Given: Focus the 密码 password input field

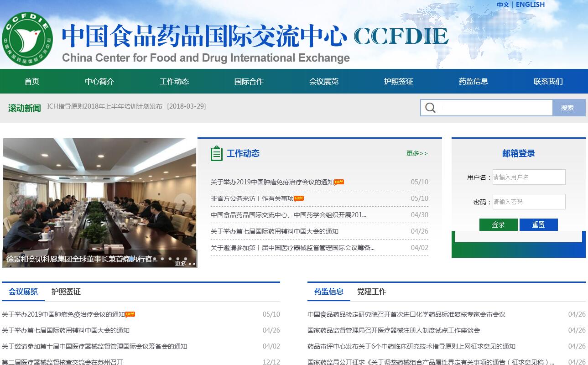Looking at the screenshot, I should click(529, 202).
